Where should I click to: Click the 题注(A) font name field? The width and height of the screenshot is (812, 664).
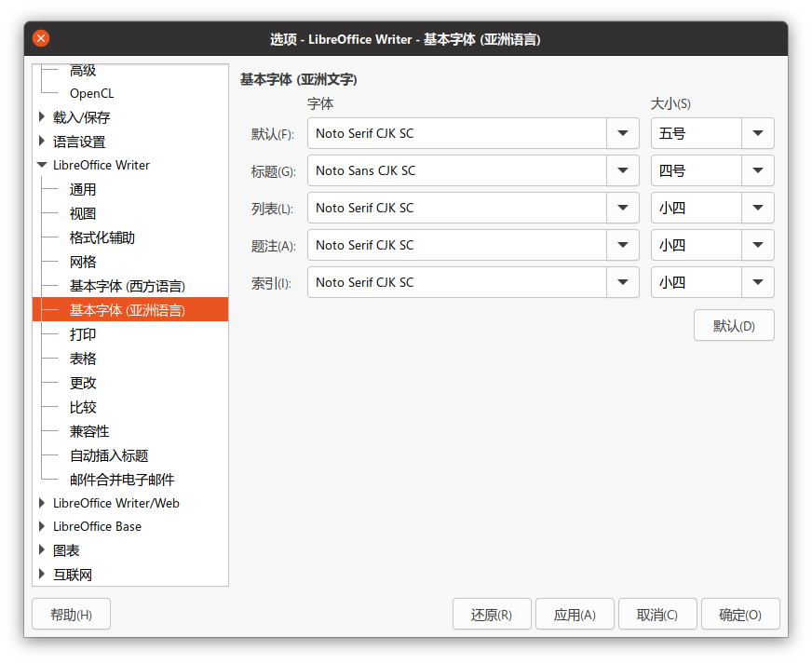tap(457, 245)
